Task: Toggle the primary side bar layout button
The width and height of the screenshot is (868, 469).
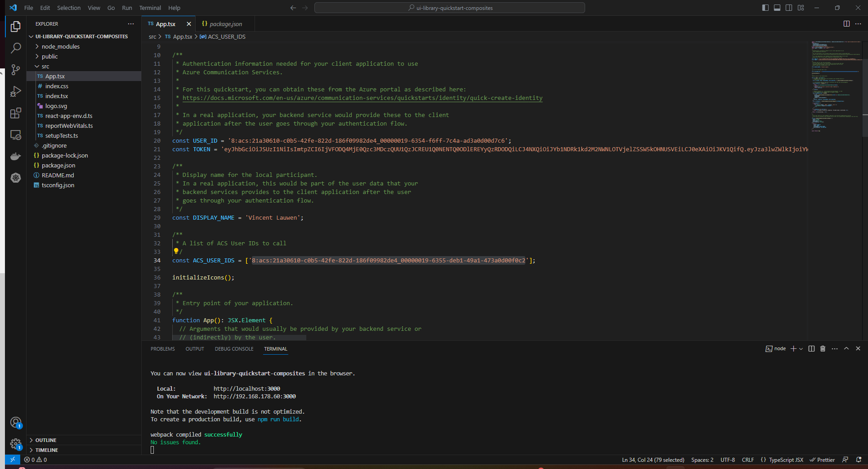Action: click(765, 8)
